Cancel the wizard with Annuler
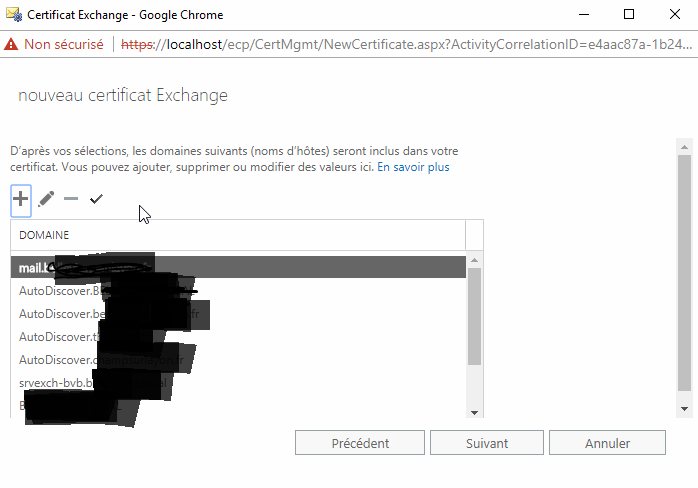 (x=607, y=443)
